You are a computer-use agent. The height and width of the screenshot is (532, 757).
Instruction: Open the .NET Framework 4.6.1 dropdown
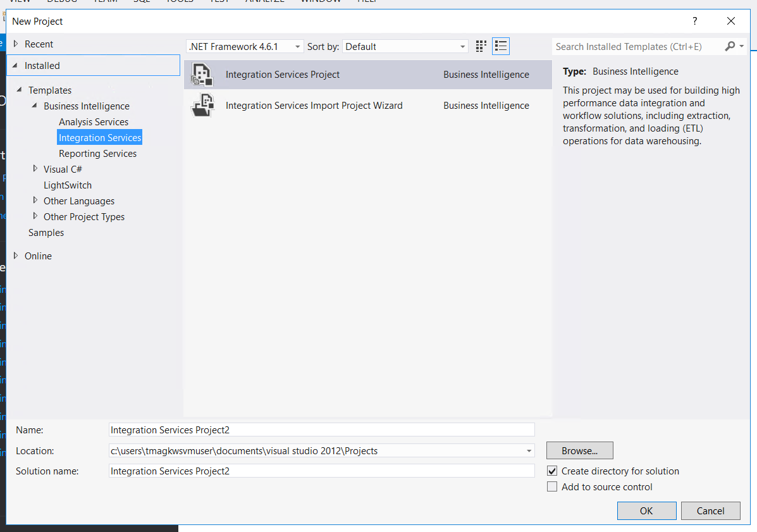[x=245, y=47]
